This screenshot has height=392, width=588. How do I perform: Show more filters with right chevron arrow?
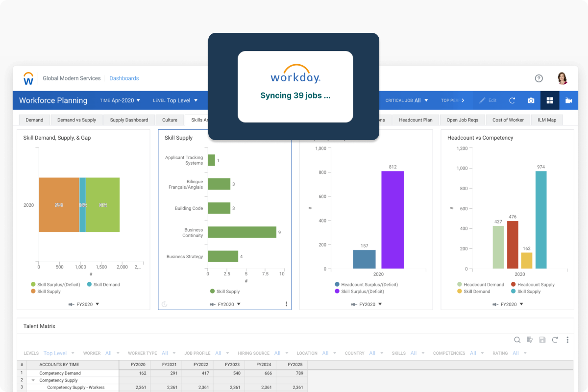coord(463,100)
